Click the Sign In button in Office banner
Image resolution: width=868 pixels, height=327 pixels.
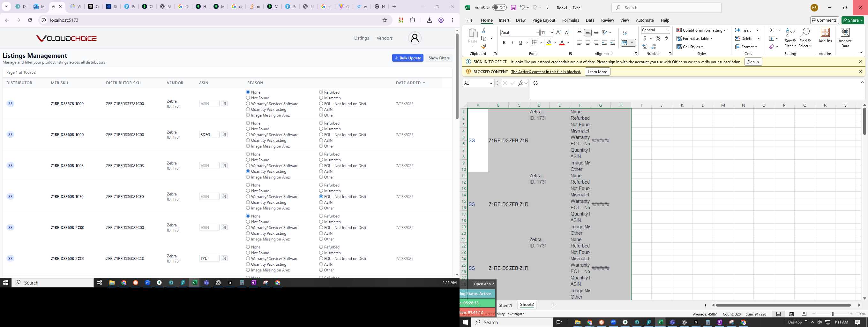753,62
